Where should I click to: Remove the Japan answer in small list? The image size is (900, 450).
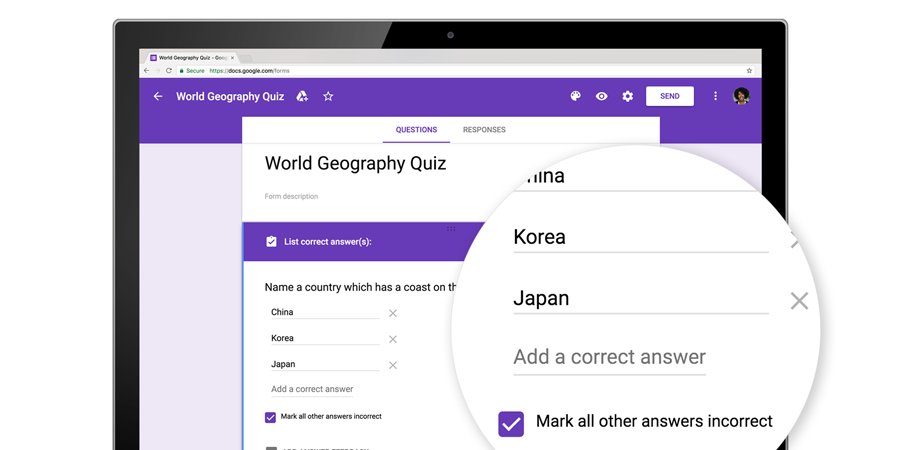click(393, 365)
